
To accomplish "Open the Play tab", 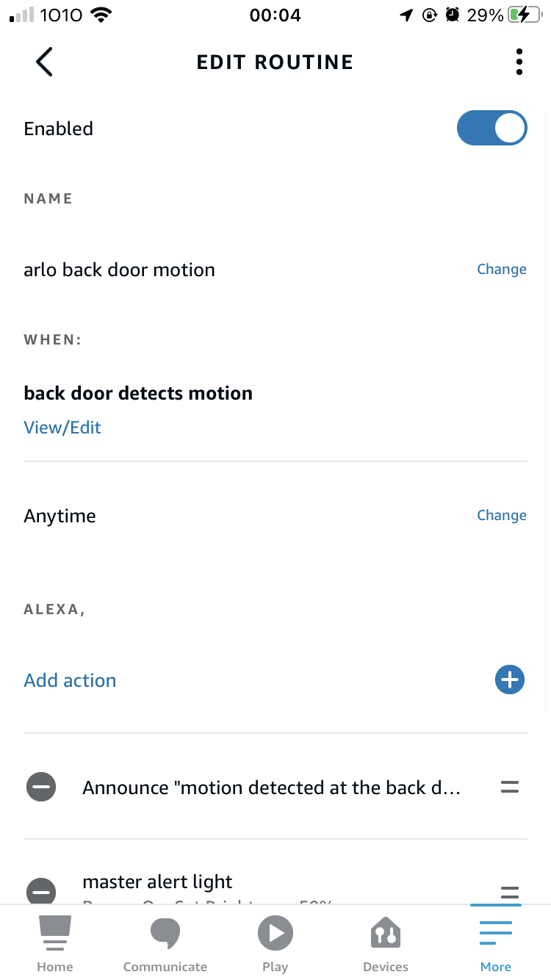I will pyautogui.click(x=275, y=944).
